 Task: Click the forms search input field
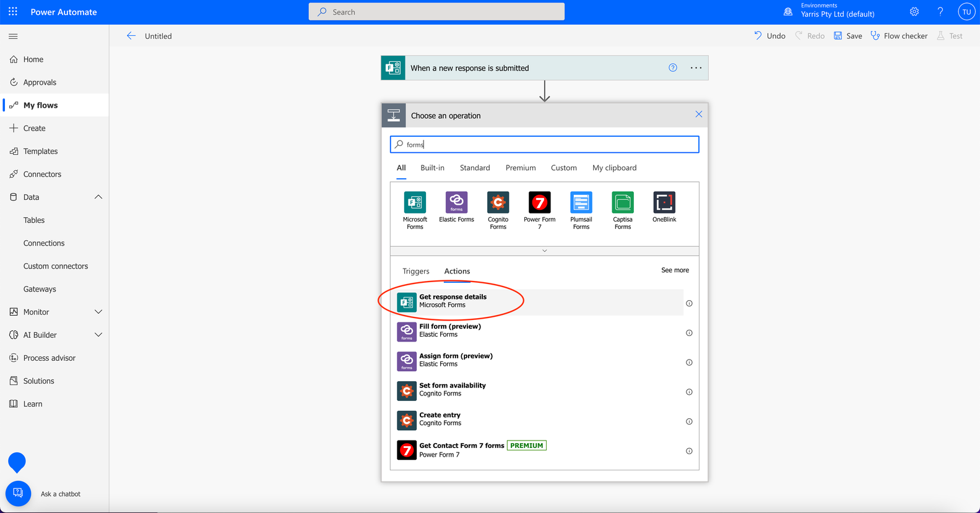tap(545, 144)
